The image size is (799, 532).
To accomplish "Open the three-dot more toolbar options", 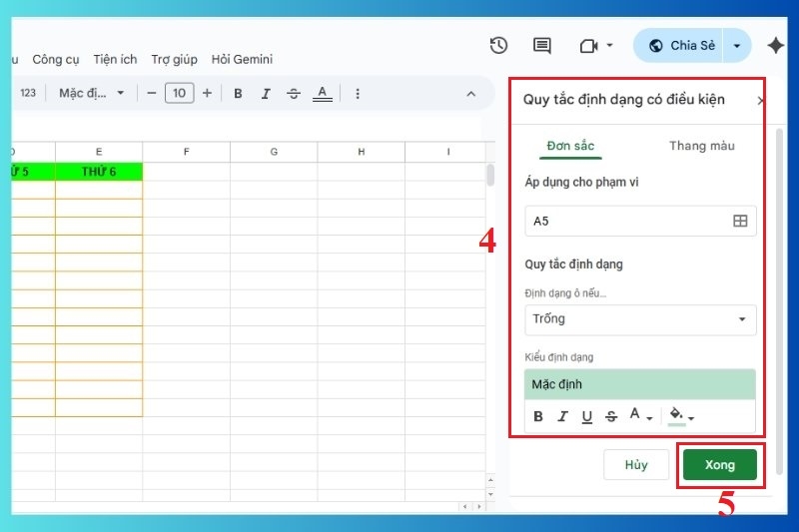I will pyautogui.click(x=358, y=94).
